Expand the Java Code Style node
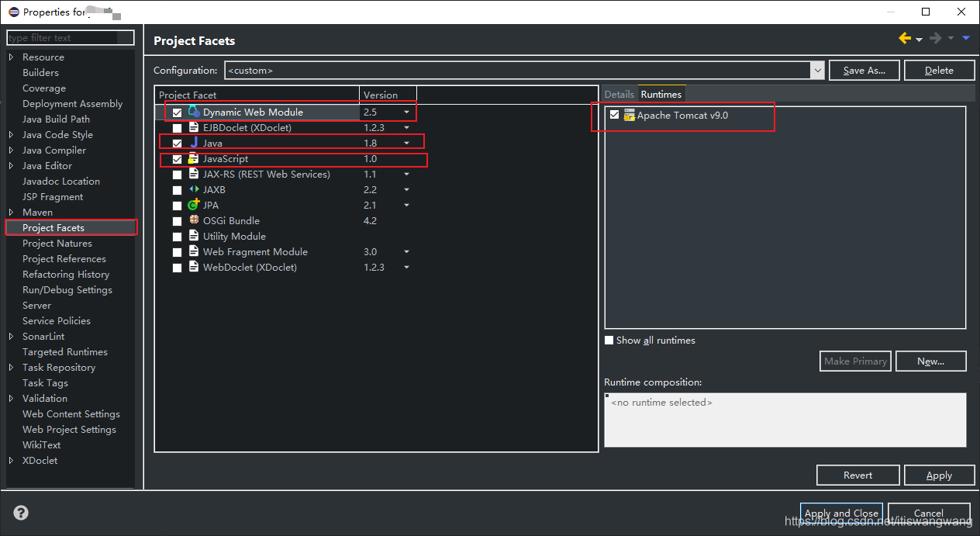Screen dimensions: 980x536 11,135
